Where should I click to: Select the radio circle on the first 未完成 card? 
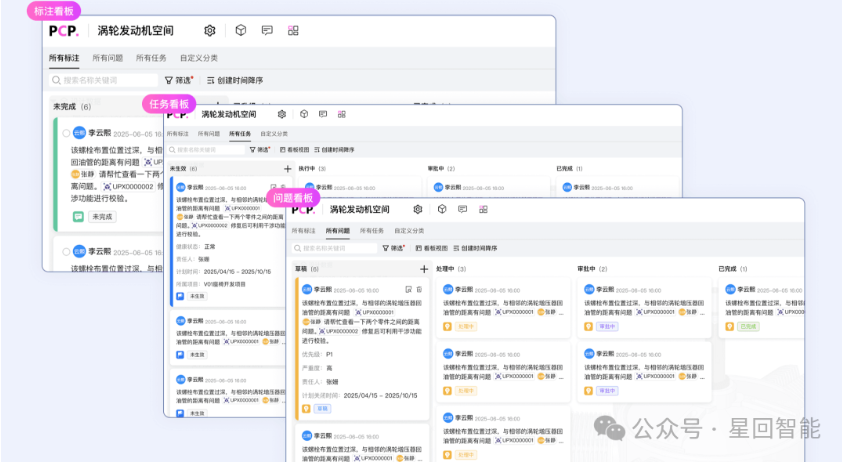pos(66,132)
